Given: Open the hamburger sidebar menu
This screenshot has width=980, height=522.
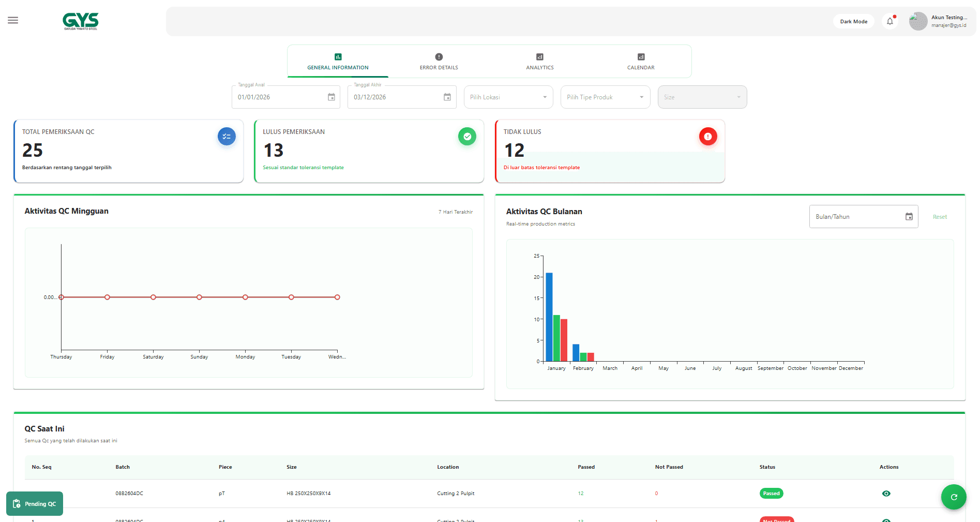Looking at the screenshot, I should (13, 20).
